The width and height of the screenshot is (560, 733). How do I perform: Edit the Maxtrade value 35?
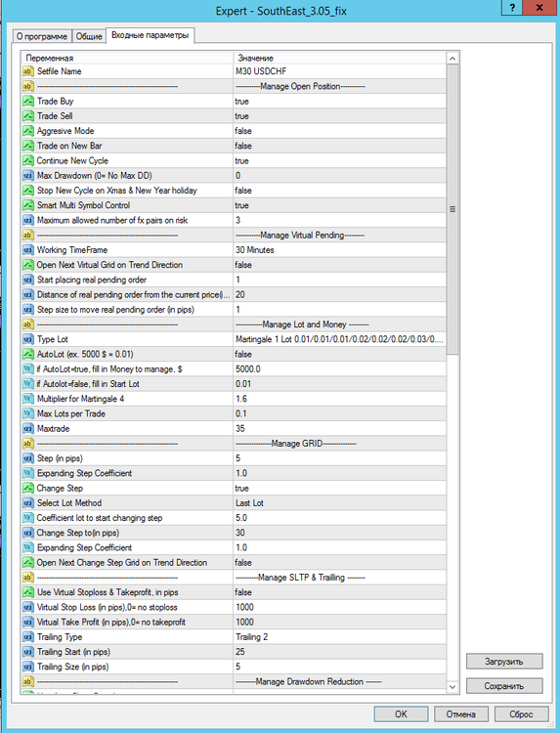(x=339, y=429)
